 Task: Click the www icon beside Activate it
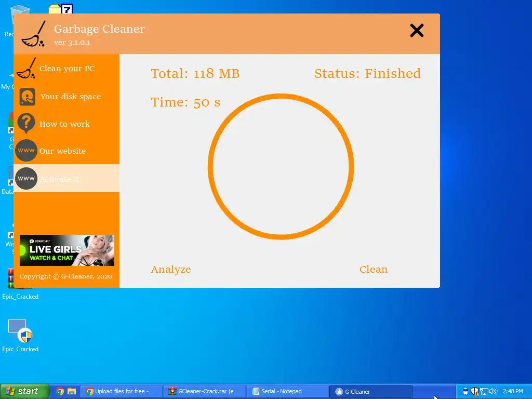point(26,179)
